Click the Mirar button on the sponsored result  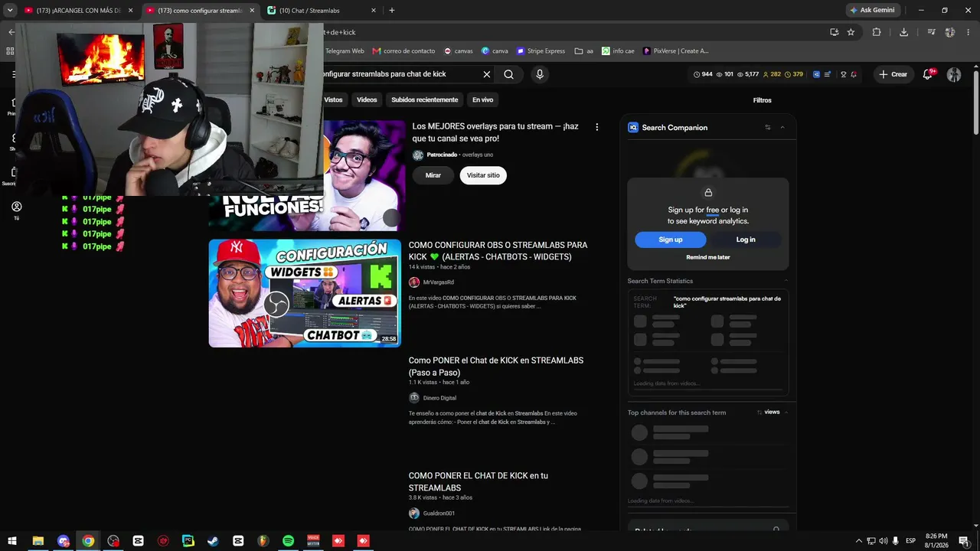pos(433,175)
